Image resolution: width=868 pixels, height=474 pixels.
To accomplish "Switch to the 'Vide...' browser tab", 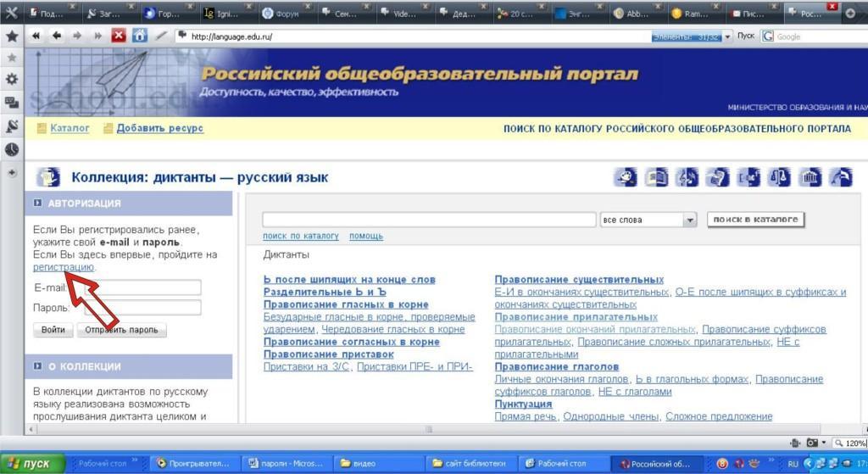I will click(x=403, y=14).
